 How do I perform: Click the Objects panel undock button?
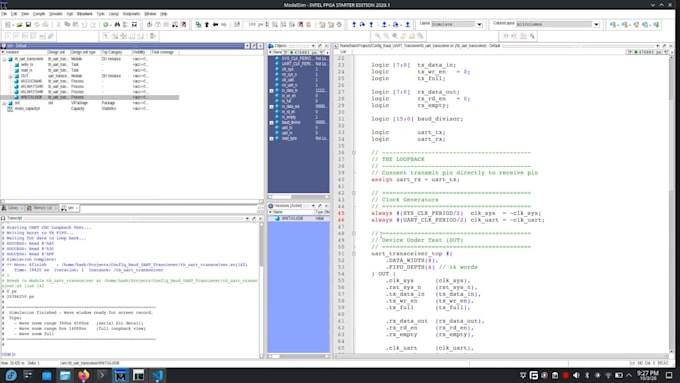point(320,46)
